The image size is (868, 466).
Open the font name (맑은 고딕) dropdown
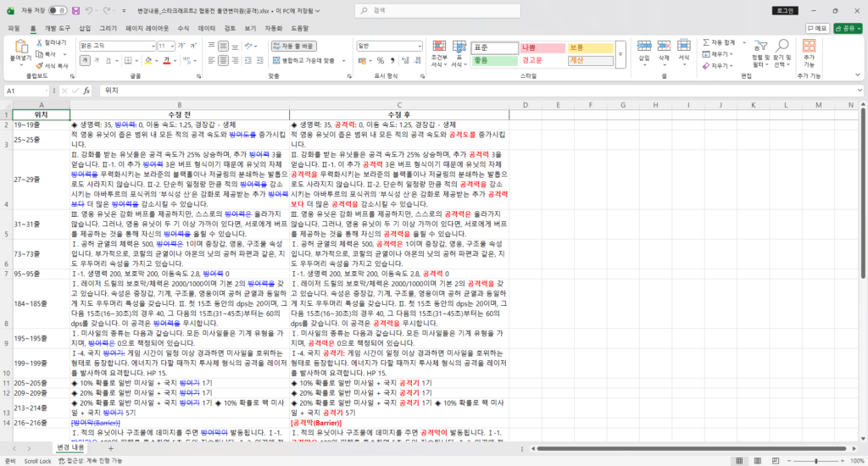coord(153,46)
